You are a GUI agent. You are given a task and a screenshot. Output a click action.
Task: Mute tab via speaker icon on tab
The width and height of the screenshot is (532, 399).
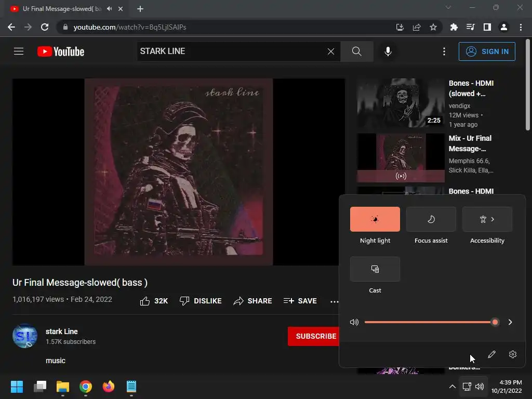[x=109, y=9]
